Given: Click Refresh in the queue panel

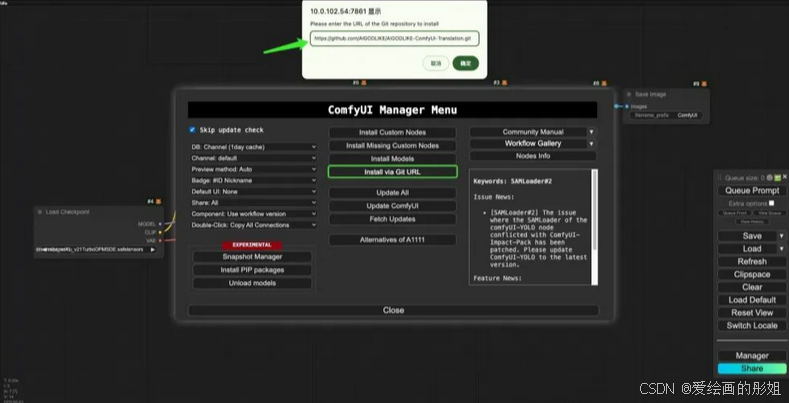Looking at the screenshot, I should pos(752,262).
